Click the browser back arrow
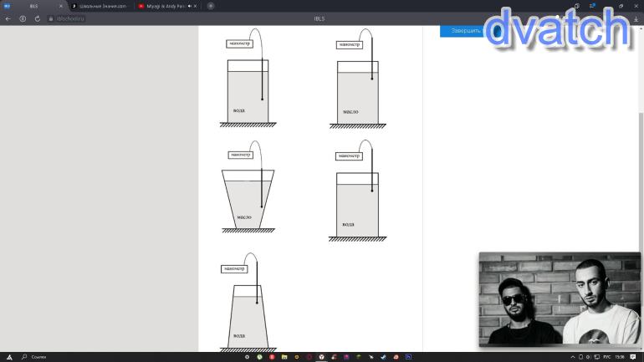The width and height of the screenshot is (644, 362). [8, 18]
